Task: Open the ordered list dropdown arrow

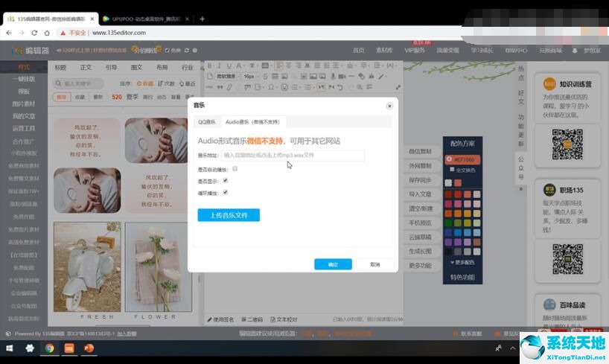Action: (x=301, y=88)
